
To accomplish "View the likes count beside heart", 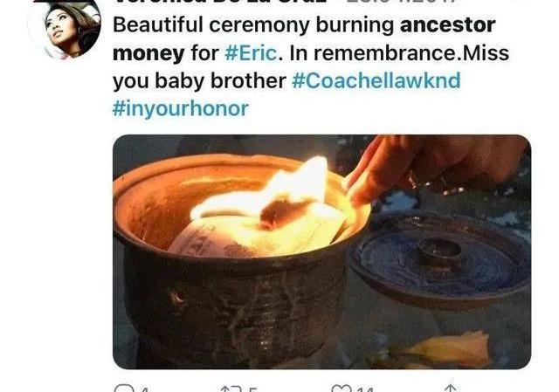I will coord(365,389).
